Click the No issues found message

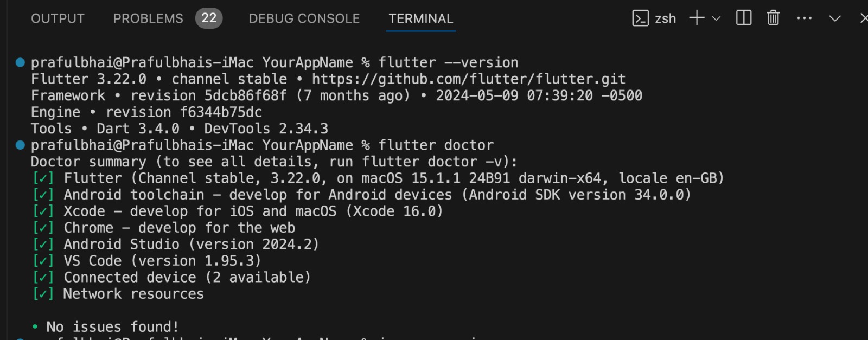(x=112, y=327)
